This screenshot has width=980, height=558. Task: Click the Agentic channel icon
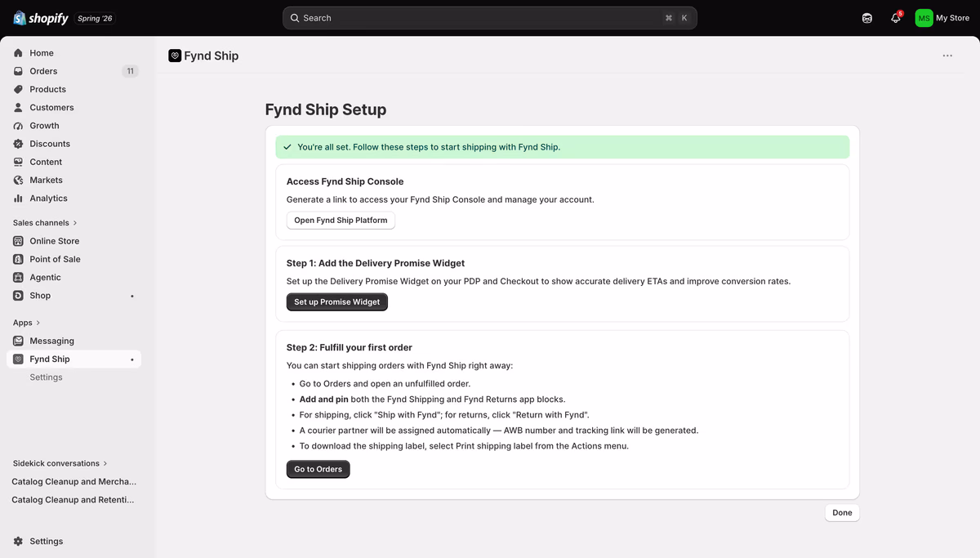(x=18, y=277)
